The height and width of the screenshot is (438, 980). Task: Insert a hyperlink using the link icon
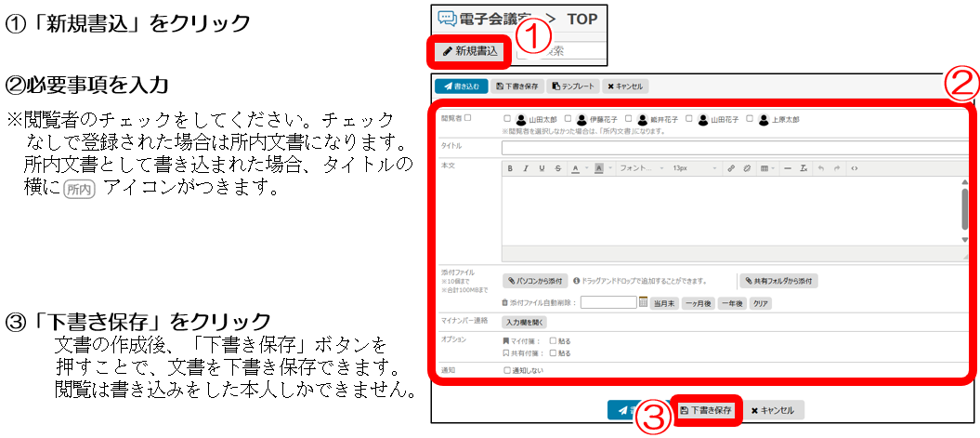(731, 168)
